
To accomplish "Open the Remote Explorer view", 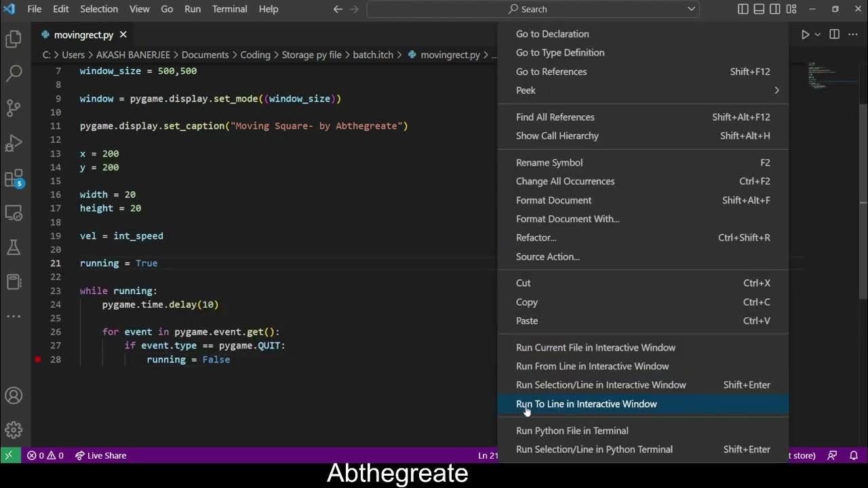I will point(14,213).
